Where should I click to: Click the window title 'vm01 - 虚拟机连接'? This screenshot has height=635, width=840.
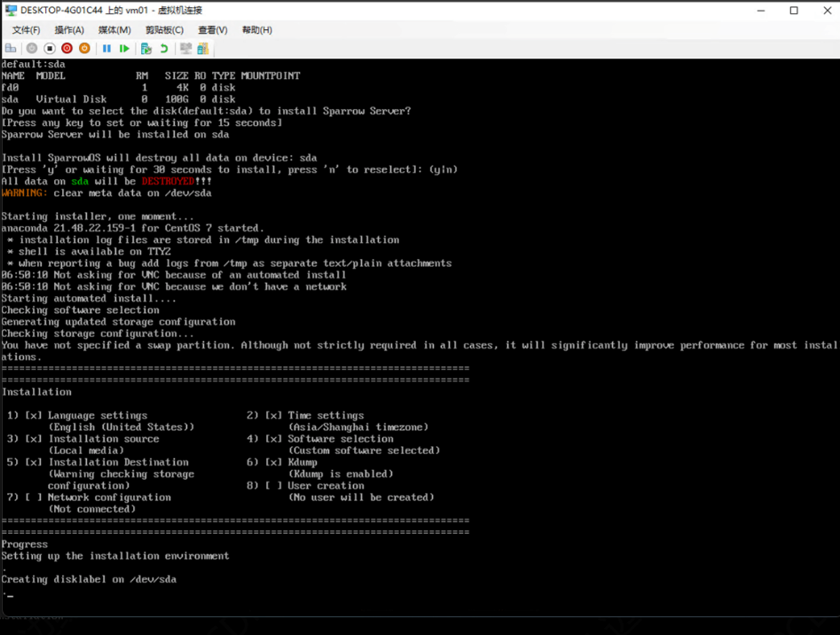(x=163, y=11)
